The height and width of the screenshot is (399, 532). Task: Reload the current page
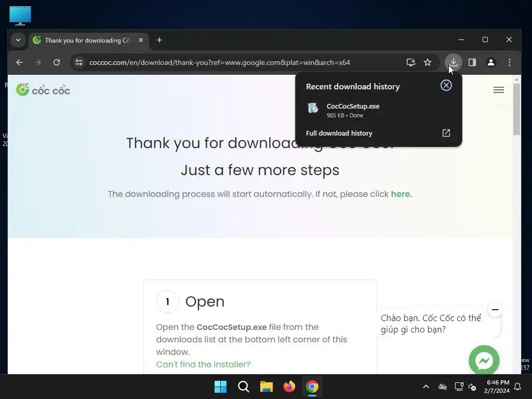57,62
